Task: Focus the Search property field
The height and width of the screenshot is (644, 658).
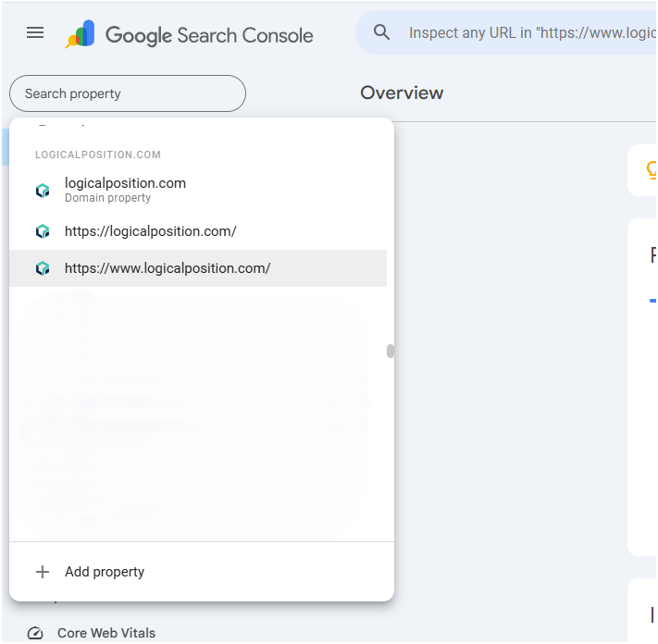Action: point(128,93)
